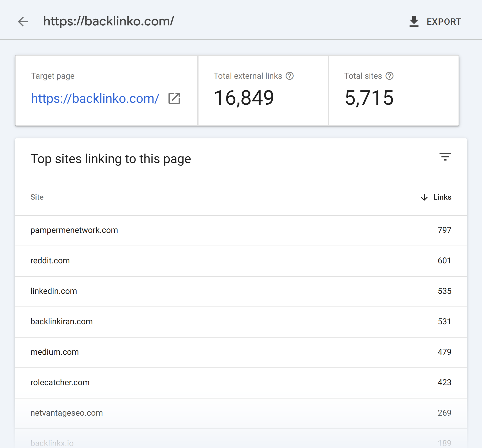Select the pampermenetwork.com row
Viewport: 482px width, 448px height.
[241, 230]
